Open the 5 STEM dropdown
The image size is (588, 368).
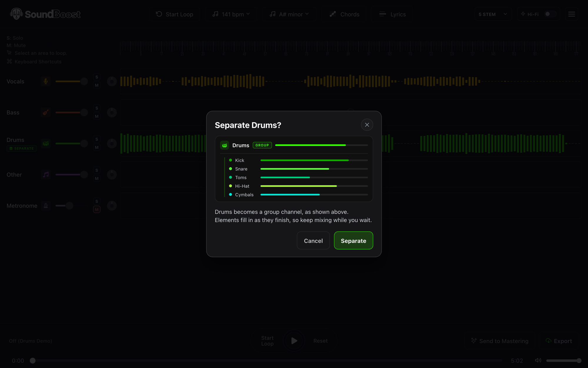coord(493,14)
